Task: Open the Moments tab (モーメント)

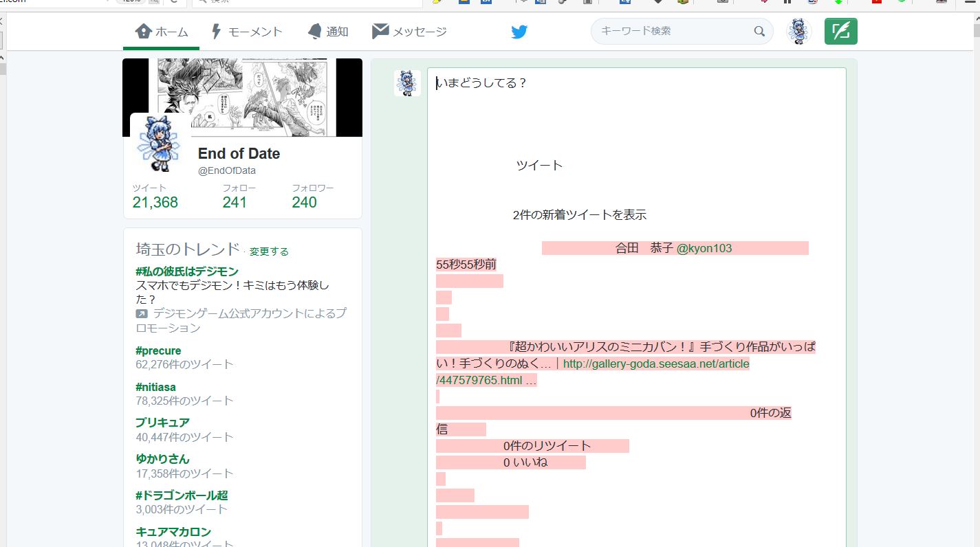Action: pos(246,32)
